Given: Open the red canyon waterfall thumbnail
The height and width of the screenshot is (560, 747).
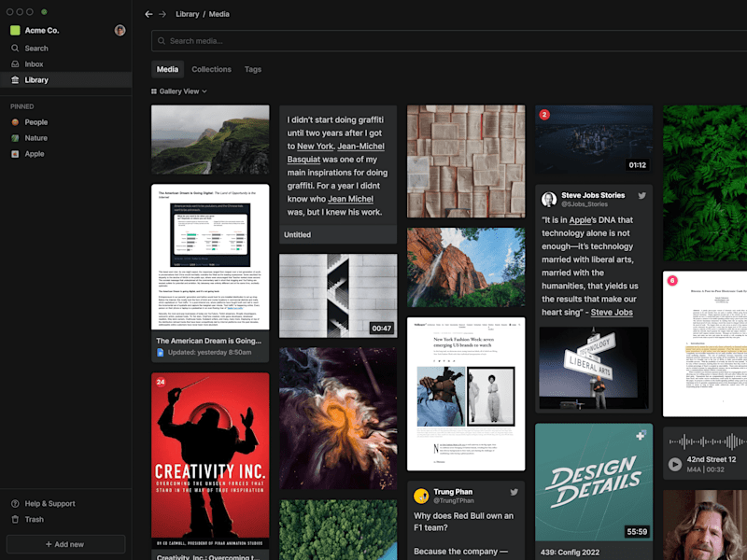Looking at the screenshot, I should (x=466, y=267).
